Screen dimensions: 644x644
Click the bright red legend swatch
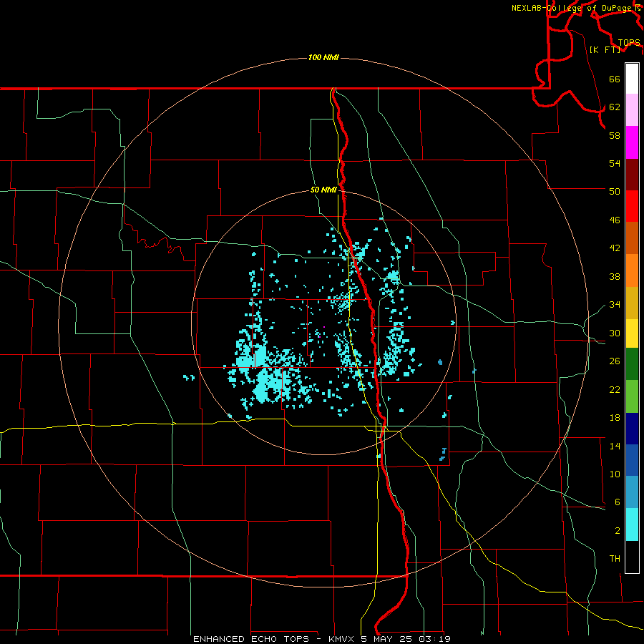pyautogui.click(x=632, y=206)
